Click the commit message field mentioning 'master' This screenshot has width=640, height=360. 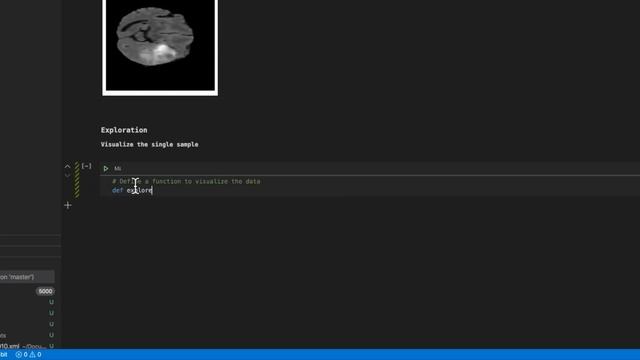(x=27, y=277)
